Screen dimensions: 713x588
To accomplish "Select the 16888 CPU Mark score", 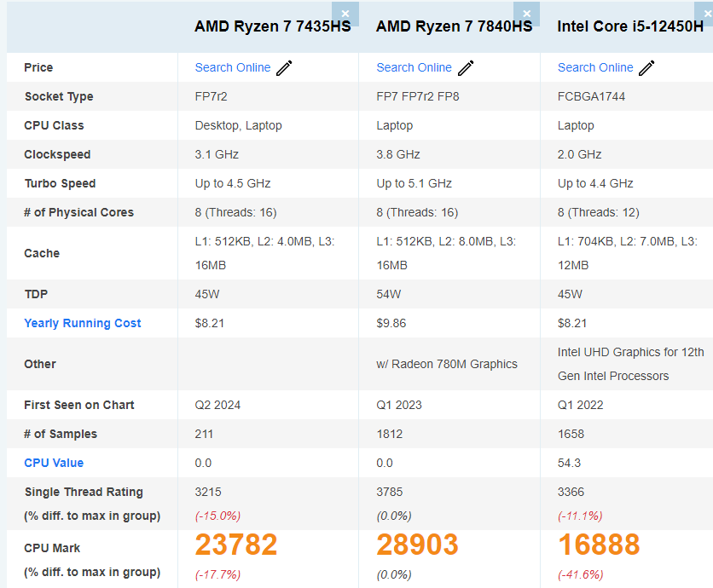I will 599,545.
